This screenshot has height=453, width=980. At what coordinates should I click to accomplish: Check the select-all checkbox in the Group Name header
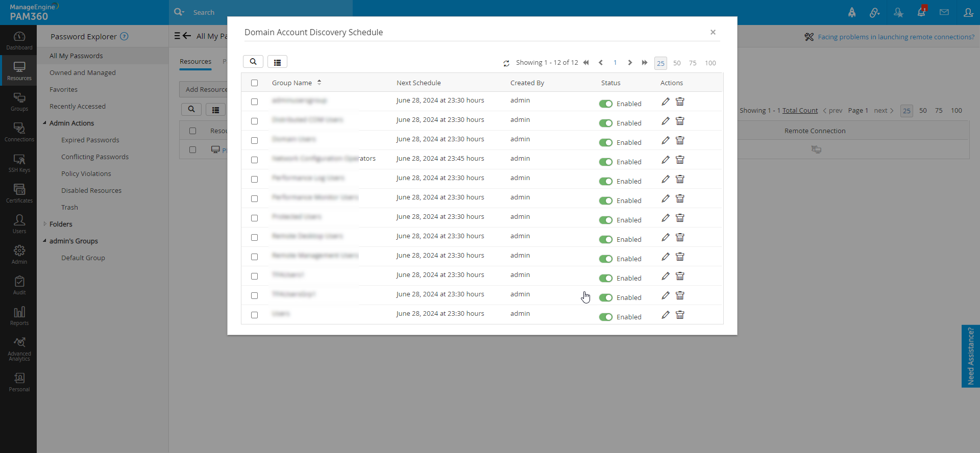pos(255,83)
